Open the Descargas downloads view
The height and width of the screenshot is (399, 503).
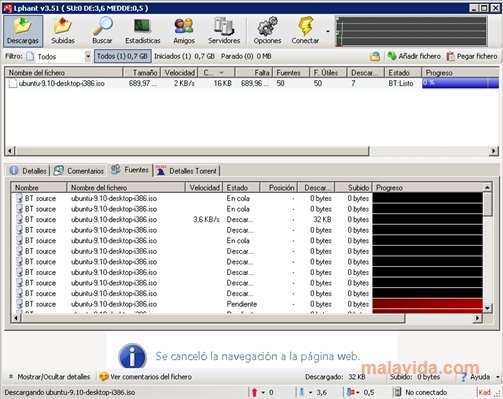pos(23,31)
